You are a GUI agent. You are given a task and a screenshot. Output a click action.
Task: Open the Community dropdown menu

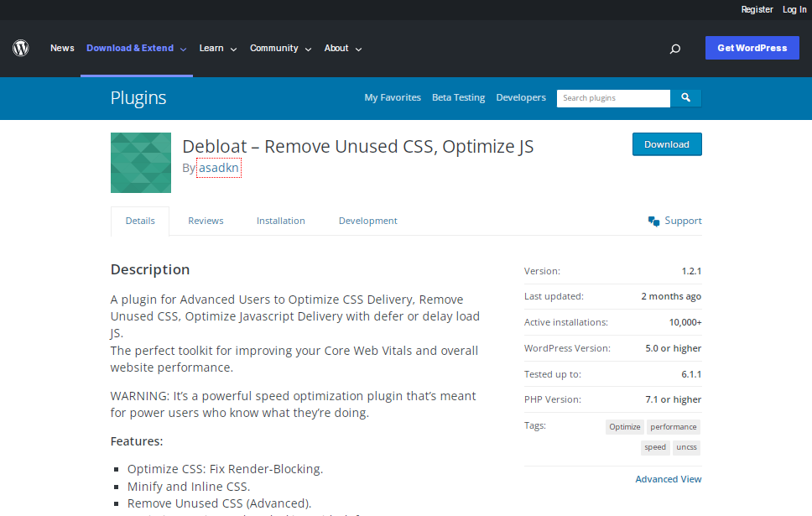coord(280,49)
